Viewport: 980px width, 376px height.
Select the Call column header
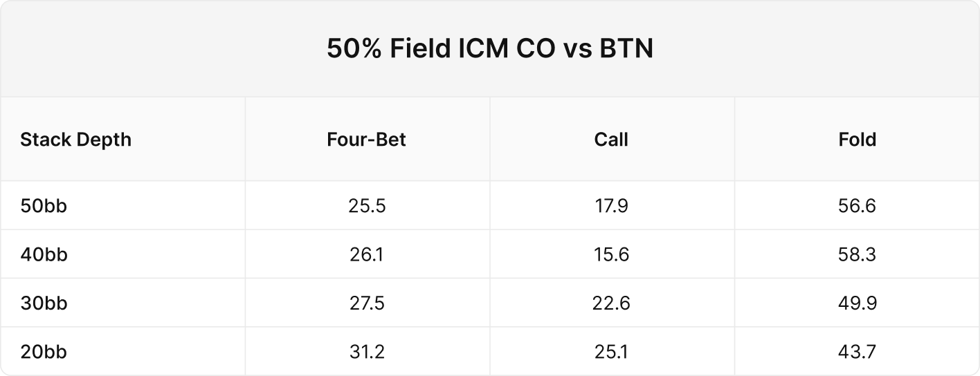click(611, 140)
